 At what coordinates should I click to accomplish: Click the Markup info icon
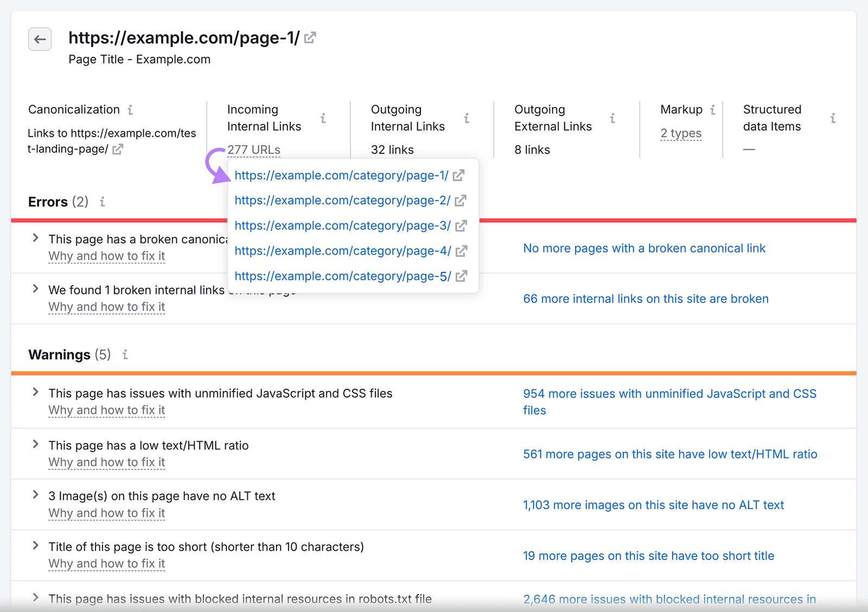pos(713,109)
